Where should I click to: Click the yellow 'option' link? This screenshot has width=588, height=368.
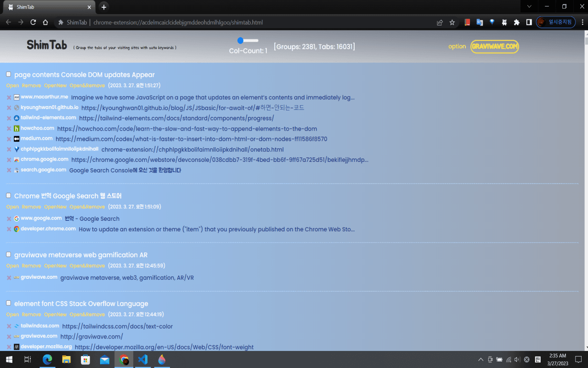457,46
